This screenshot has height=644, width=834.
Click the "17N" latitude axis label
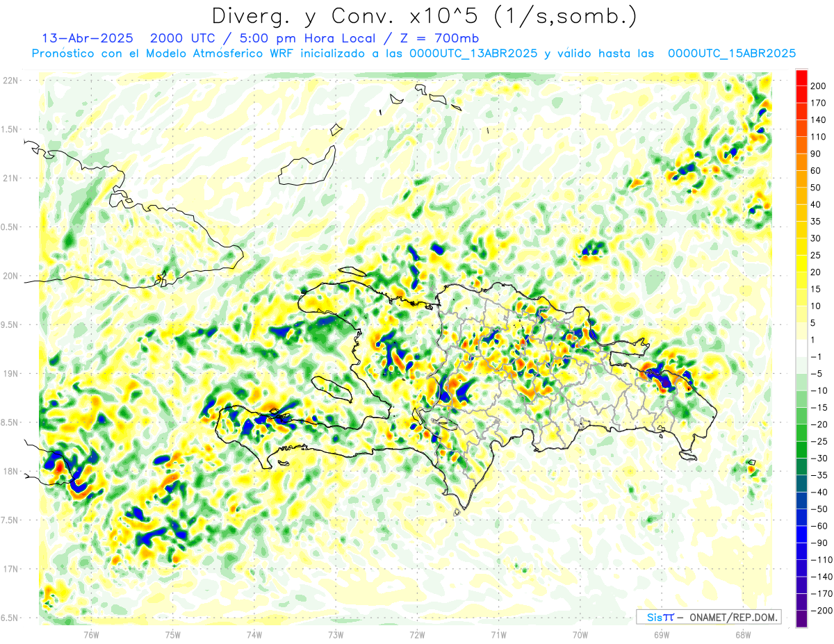(10, 569)
